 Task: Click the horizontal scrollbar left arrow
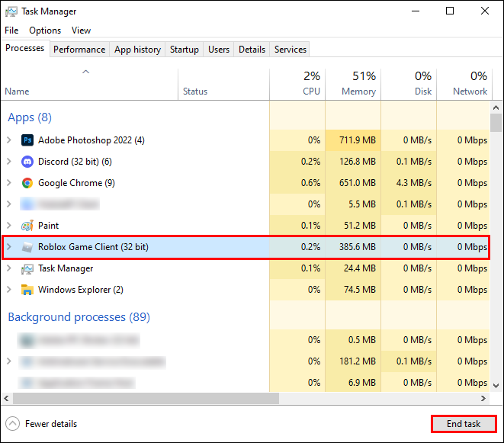pyautogui.click(x=6, y=399)
